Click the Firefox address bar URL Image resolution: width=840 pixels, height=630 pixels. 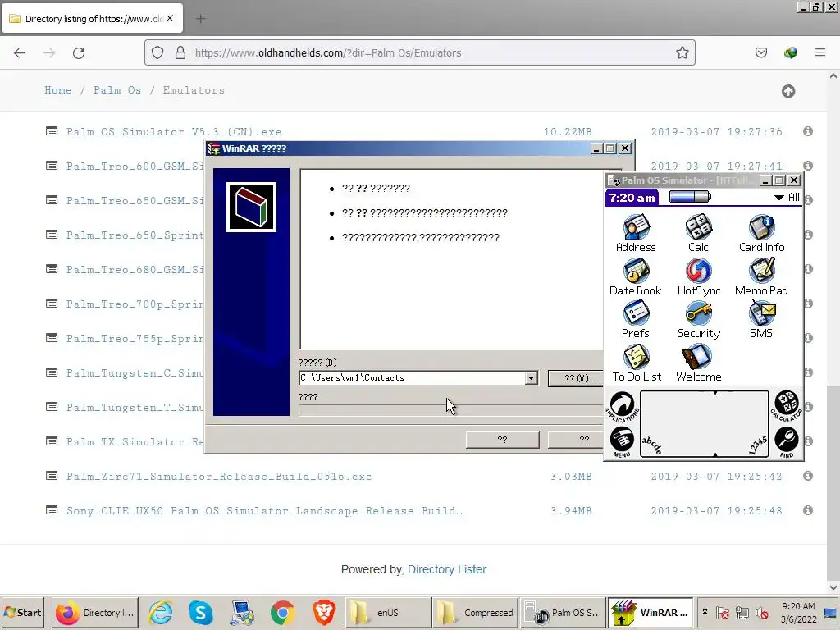point(328,52)
